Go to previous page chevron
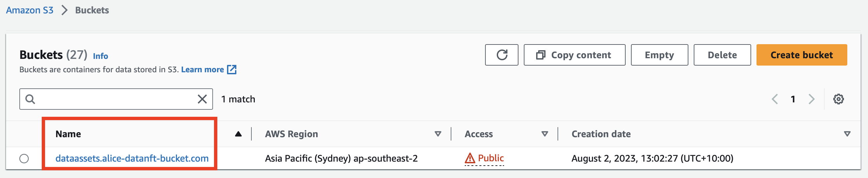 pyautogui.click(x=775, y=99)
